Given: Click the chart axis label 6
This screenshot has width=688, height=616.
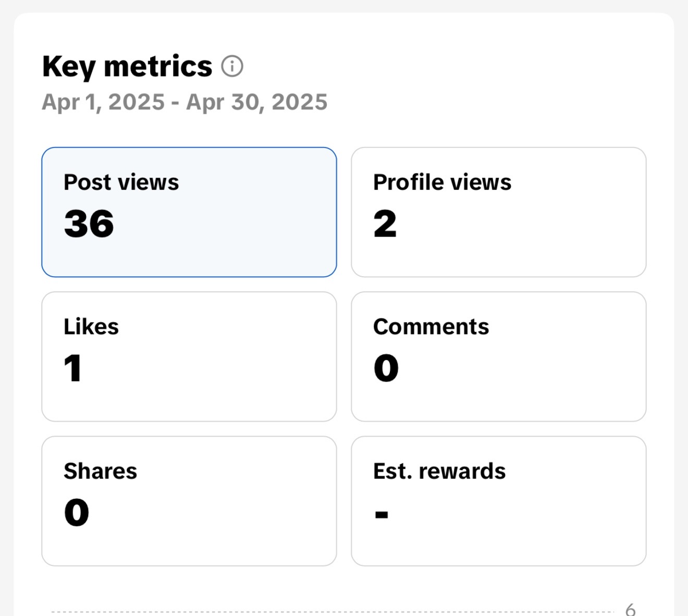Looking at the screenshot, I should [630, 609].
